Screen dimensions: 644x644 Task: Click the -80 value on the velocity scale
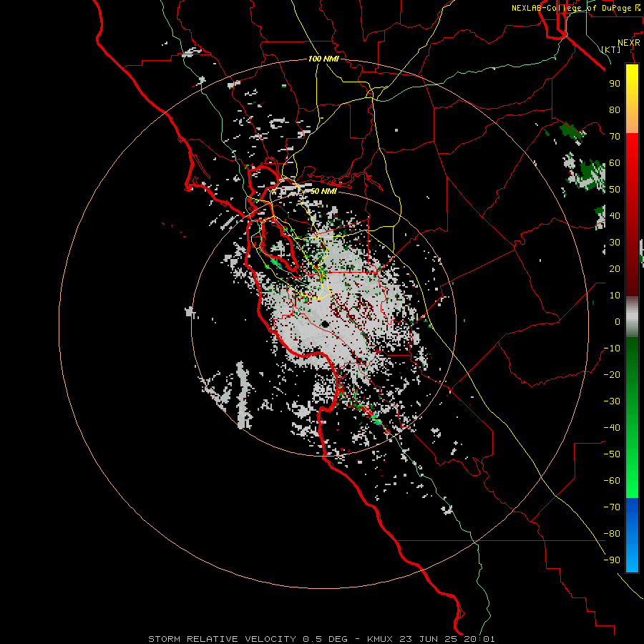(612, 534)
